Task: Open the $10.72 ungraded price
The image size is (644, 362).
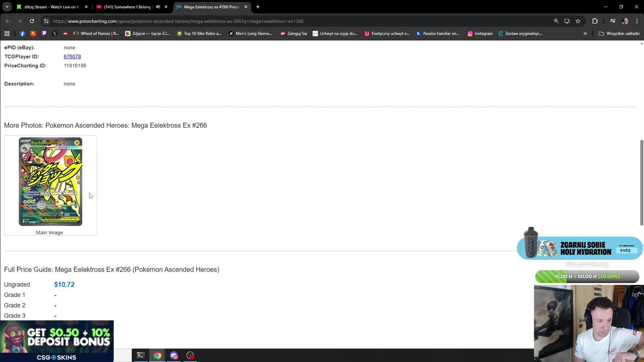Action: [x=64, y=285]
